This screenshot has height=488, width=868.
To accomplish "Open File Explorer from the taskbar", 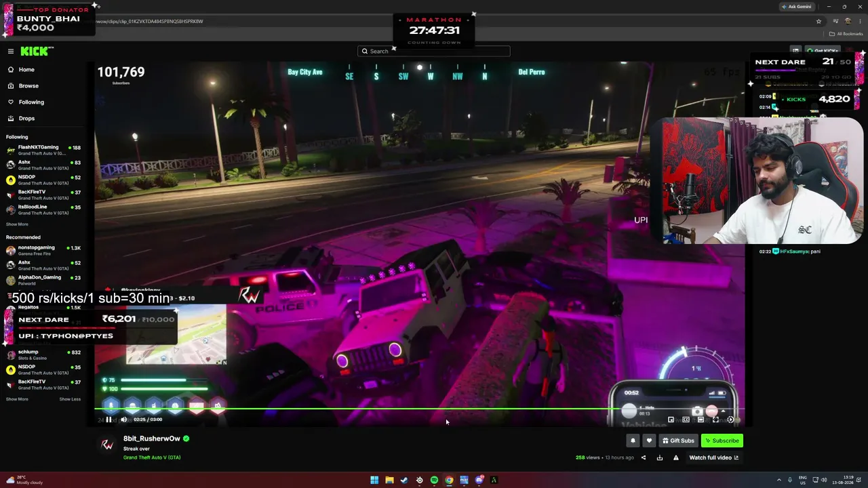I will 389,480.
